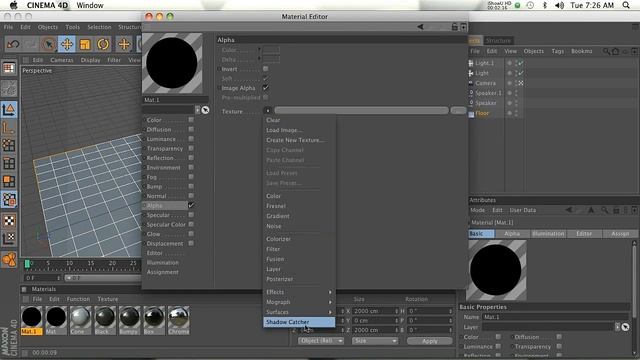Uncheck the Alpha channel checkbox
This screenshot has width=640, height=360.
coord(191,205)
